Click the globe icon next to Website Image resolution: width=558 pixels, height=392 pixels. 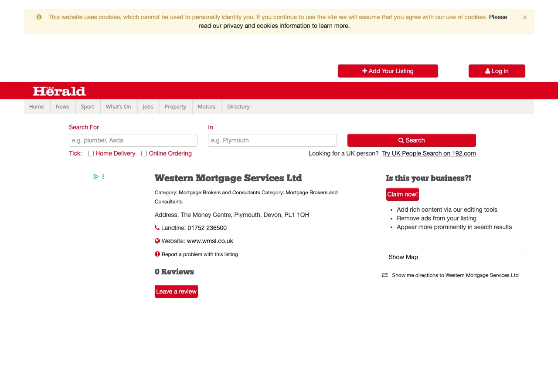pos(157,240)
